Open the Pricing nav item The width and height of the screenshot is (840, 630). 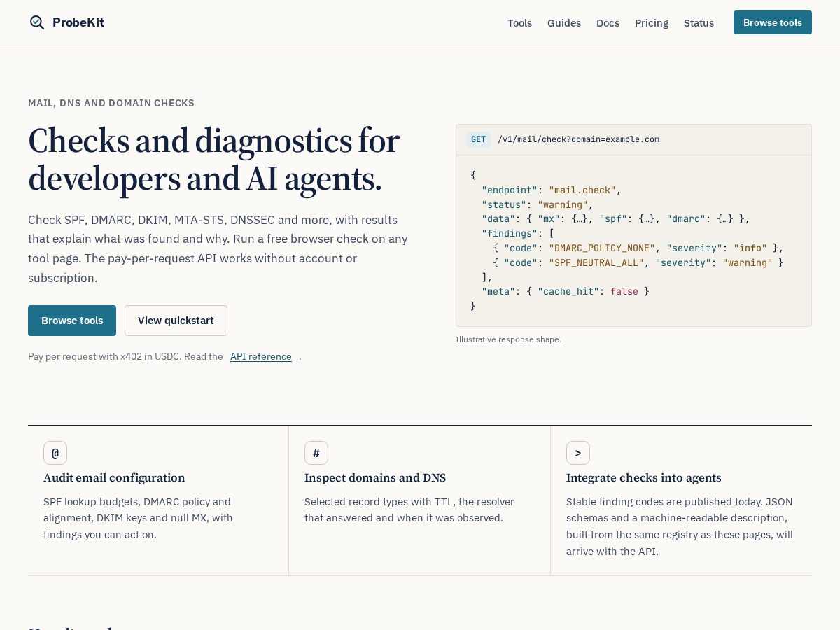pos(652,23)
